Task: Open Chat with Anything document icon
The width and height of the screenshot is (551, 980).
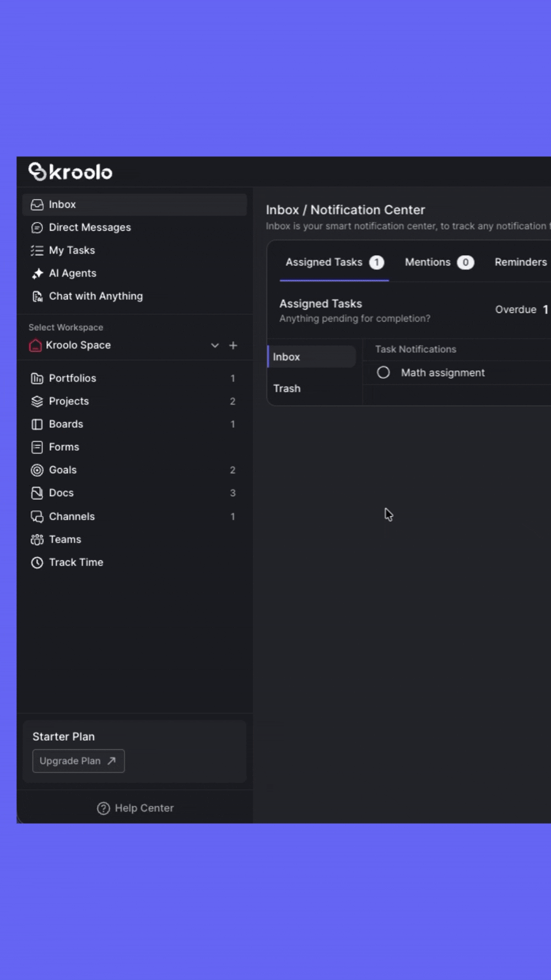Action: tap(37, 297)
